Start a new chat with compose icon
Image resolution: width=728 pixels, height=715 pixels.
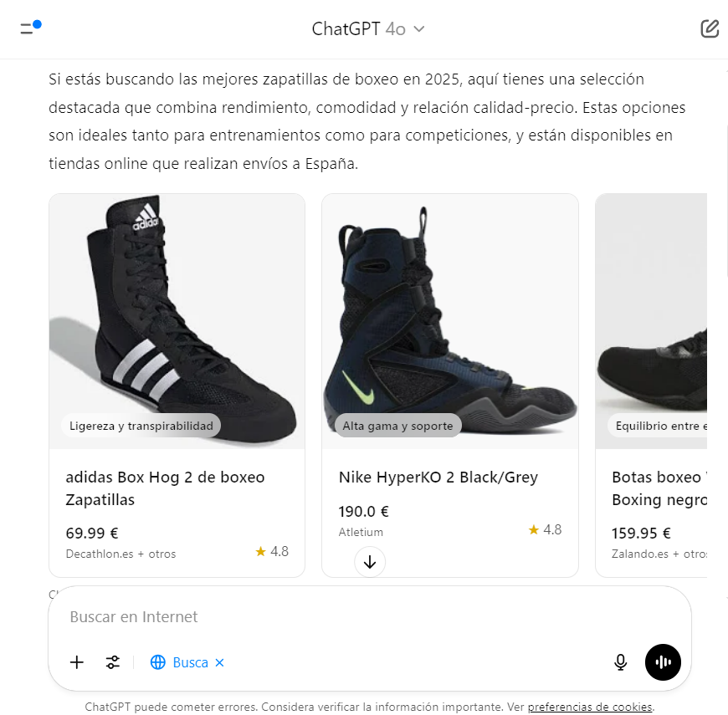(709, 28)
